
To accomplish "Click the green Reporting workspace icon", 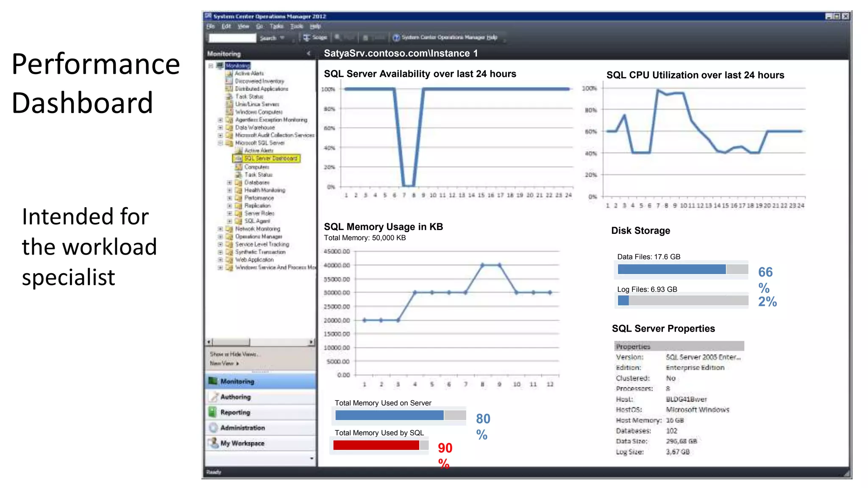I will pos(213,412).
